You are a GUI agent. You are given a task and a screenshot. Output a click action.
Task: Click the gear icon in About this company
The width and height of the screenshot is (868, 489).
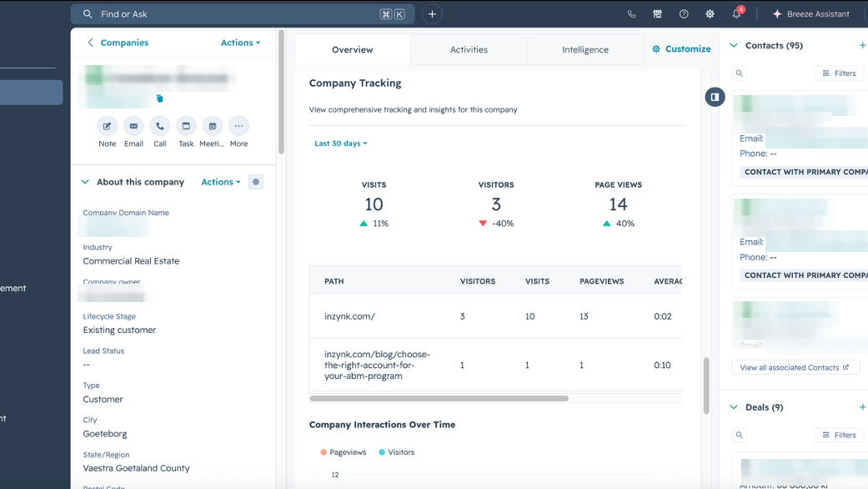click(256, 182)
